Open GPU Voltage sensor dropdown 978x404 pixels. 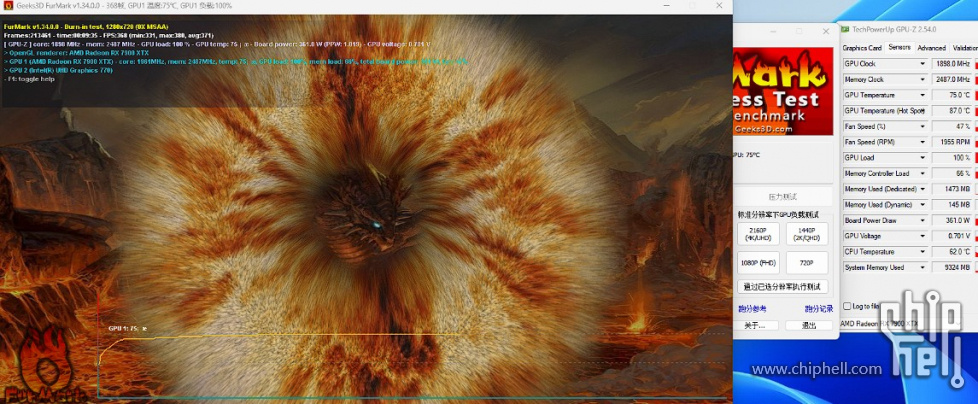point(922,236)
